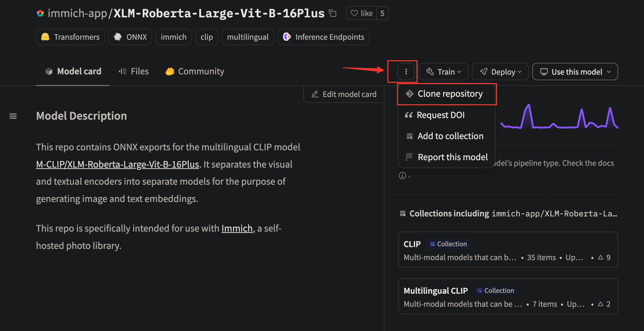The height and width of the screenshot is (331, 644).
Task: Open the Train dropdown menu
Action: tap(444, 71)
